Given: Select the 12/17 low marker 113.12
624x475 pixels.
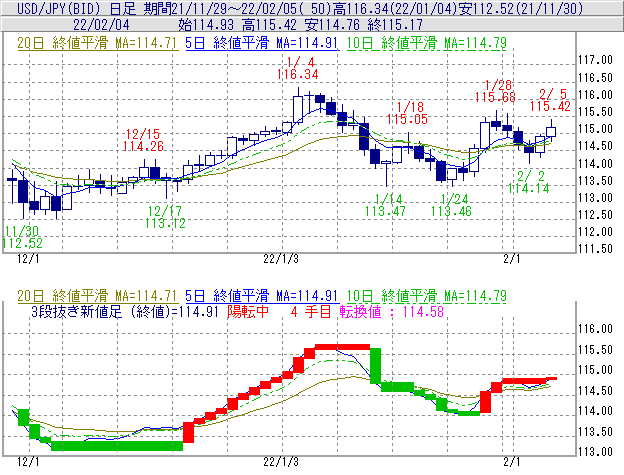Looking at the screenshot, I should (x=164, y=223).
